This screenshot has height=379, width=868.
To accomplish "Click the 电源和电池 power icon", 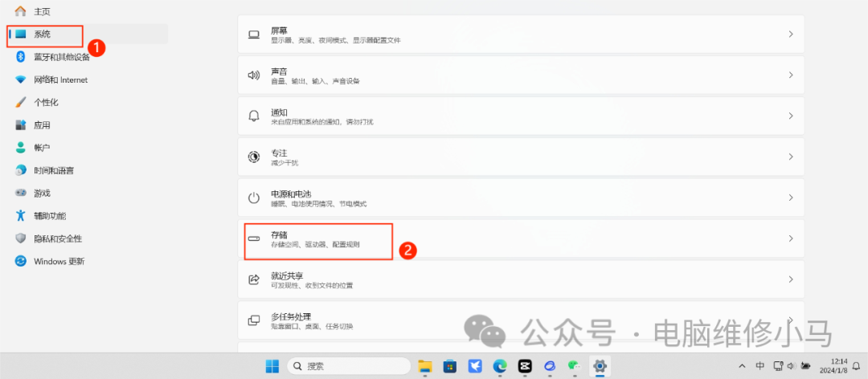I will tap(253, 198).
